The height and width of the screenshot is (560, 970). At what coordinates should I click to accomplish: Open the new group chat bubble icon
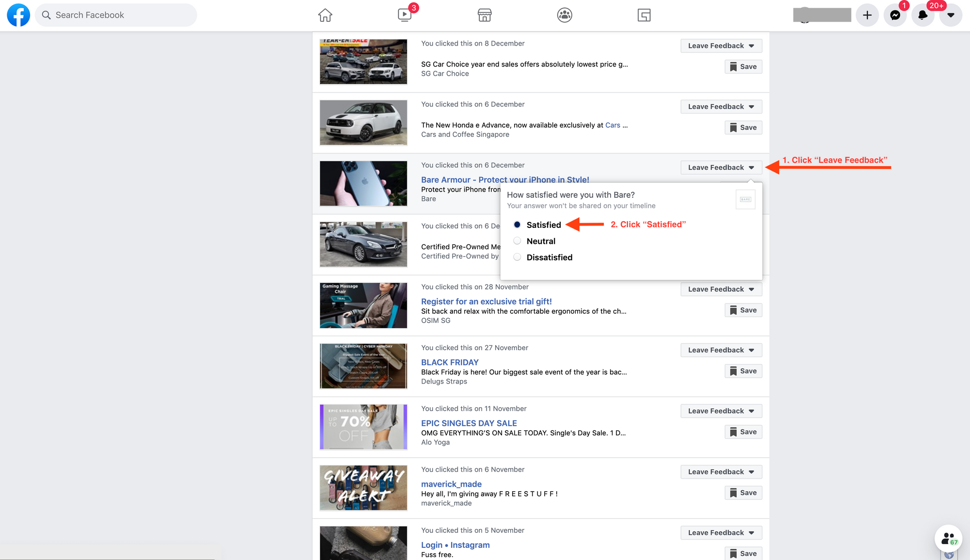[948, 538]
